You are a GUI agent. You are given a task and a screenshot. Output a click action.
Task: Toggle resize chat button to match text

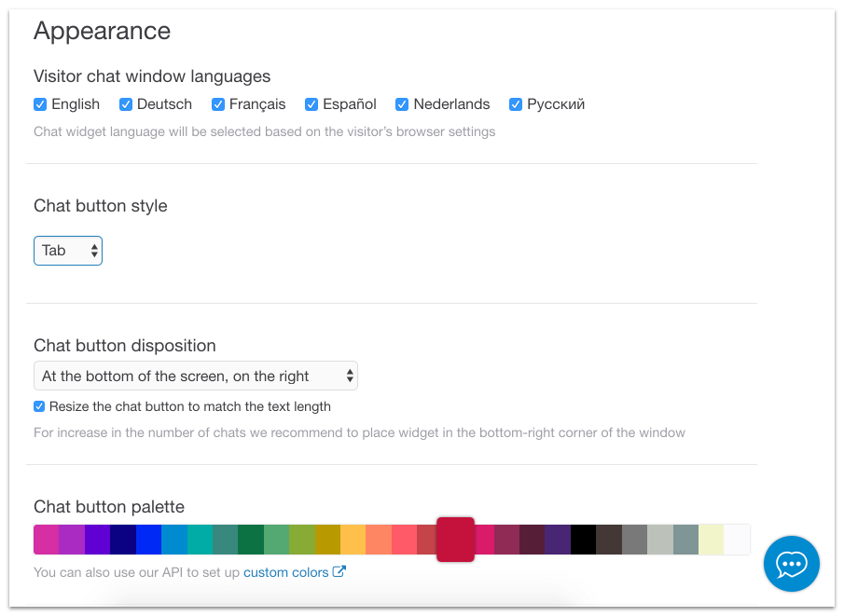pyautogui.click(x=39, y=406)
